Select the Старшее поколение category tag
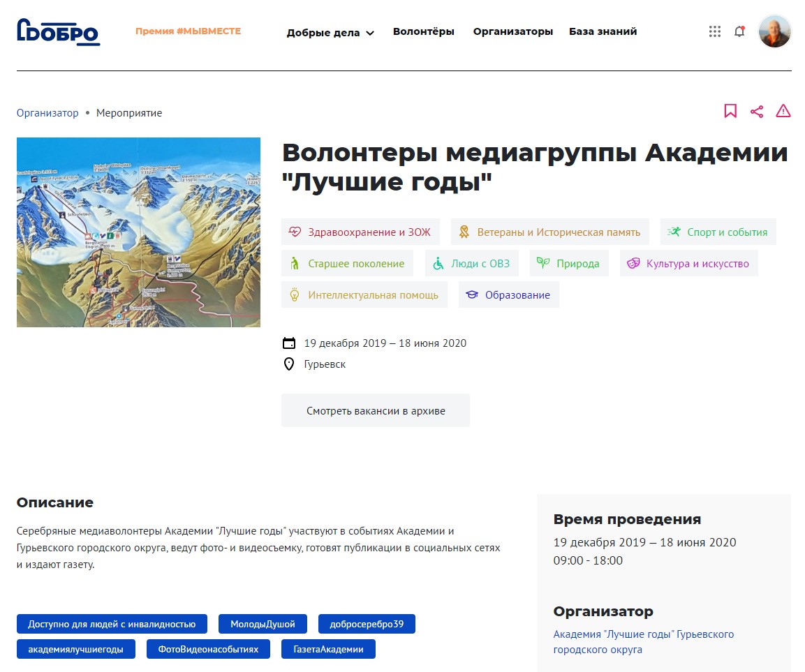Image resolution: width=805 pixels, height=672 pixels. [347, 263]
